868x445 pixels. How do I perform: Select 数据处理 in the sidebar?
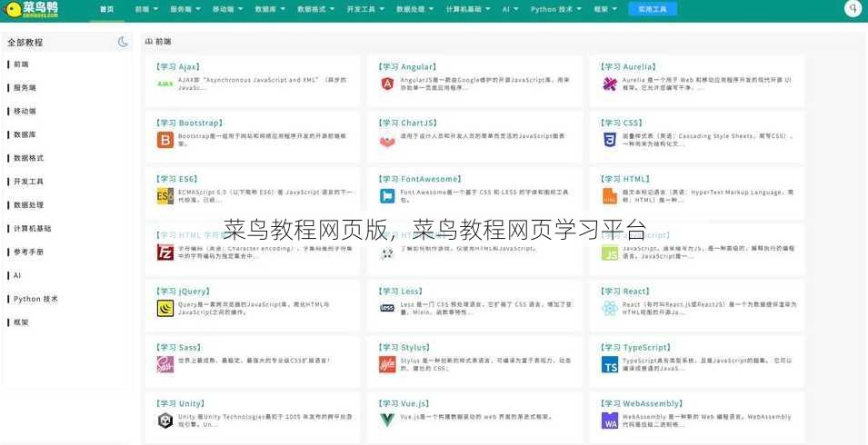point(28,205)
